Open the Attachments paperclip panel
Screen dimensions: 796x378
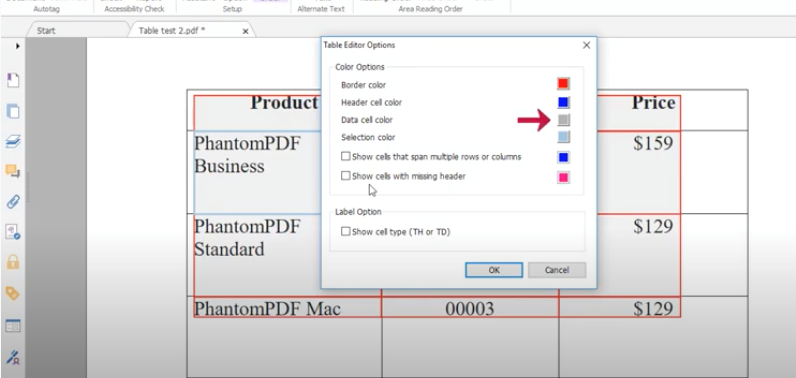point(13,202)
